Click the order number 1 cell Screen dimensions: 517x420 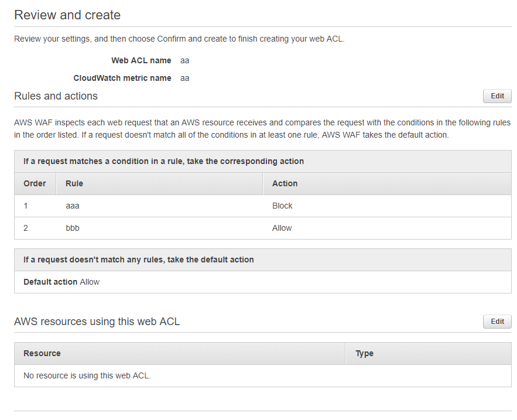[x=26, y=206]
